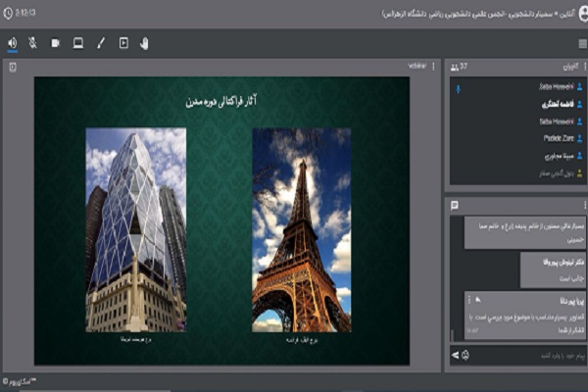The image size is (588, 392).
Task: Click the glass skyscraper picture on the slide
Action: 136,230
